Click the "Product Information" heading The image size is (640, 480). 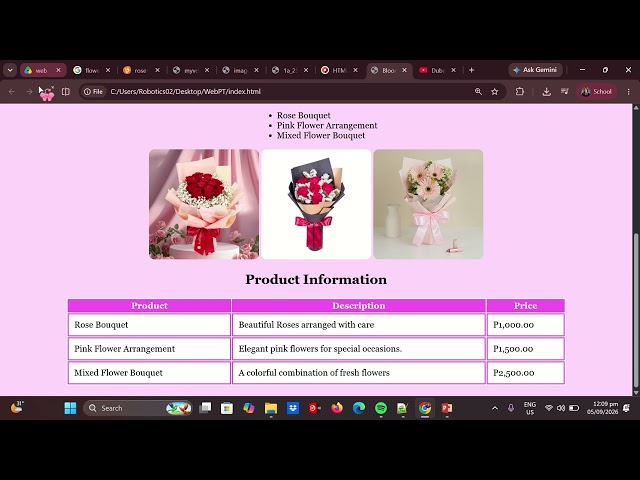point(316,279)
